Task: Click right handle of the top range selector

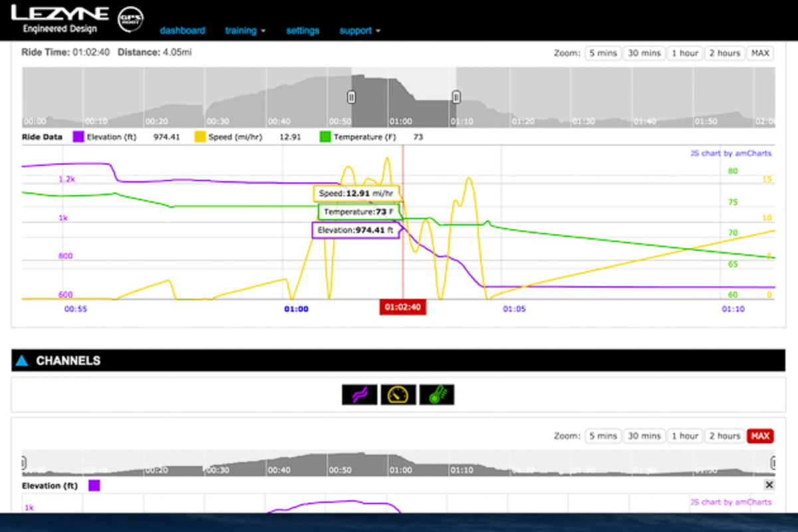Action: coord(456,98)
